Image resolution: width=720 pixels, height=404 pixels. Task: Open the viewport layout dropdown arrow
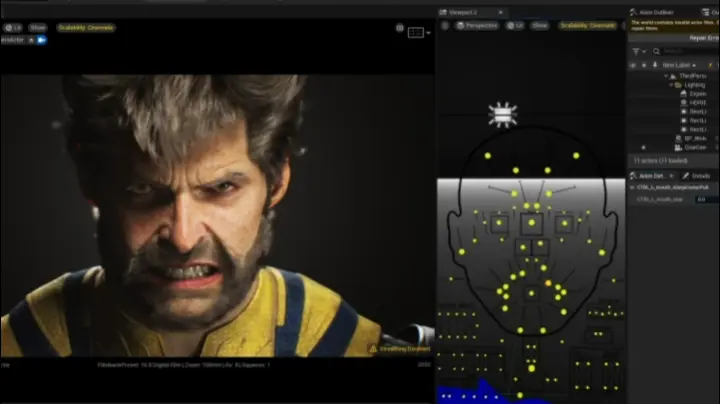tap(428, 33)
